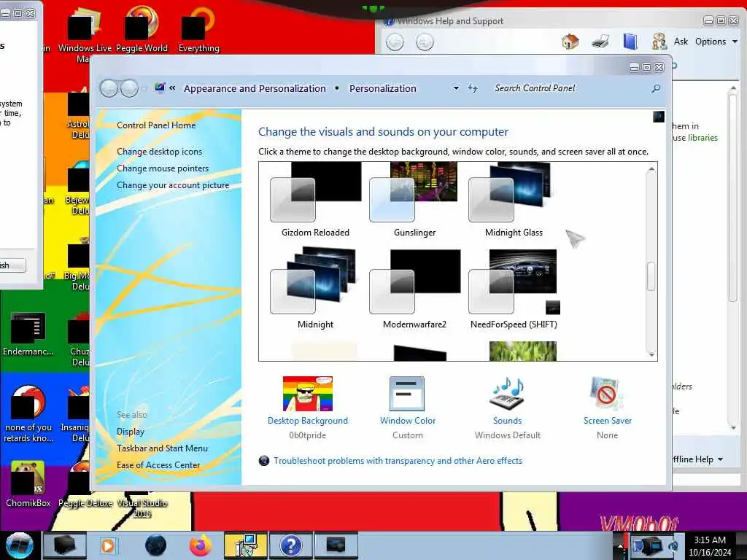Open the Display link under See also

pos(131,432)
